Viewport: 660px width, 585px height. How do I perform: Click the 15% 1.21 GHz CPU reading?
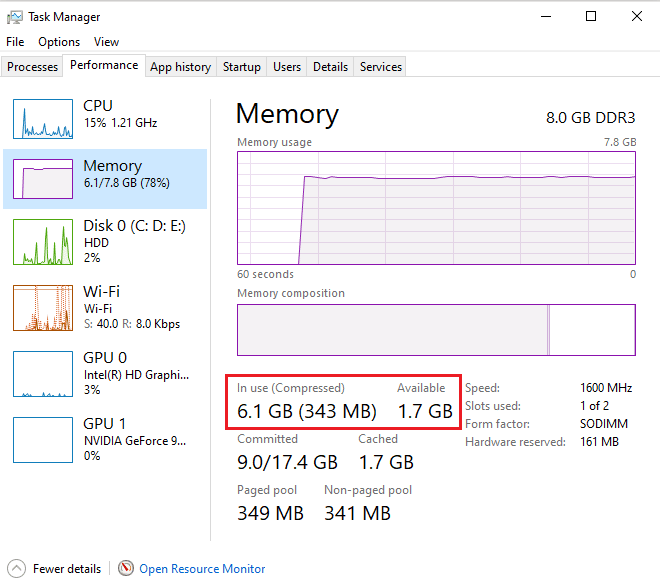tap(120, 123)
